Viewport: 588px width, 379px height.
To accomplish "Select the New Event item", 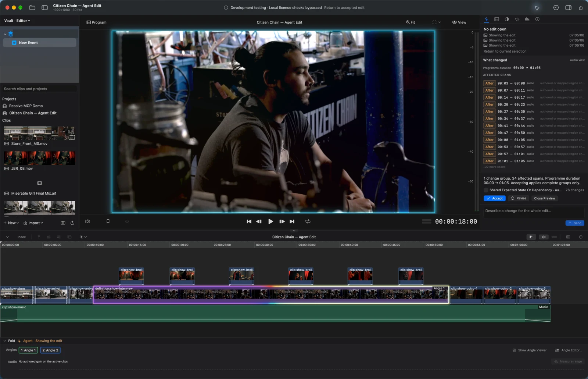I will pos(39,43).
